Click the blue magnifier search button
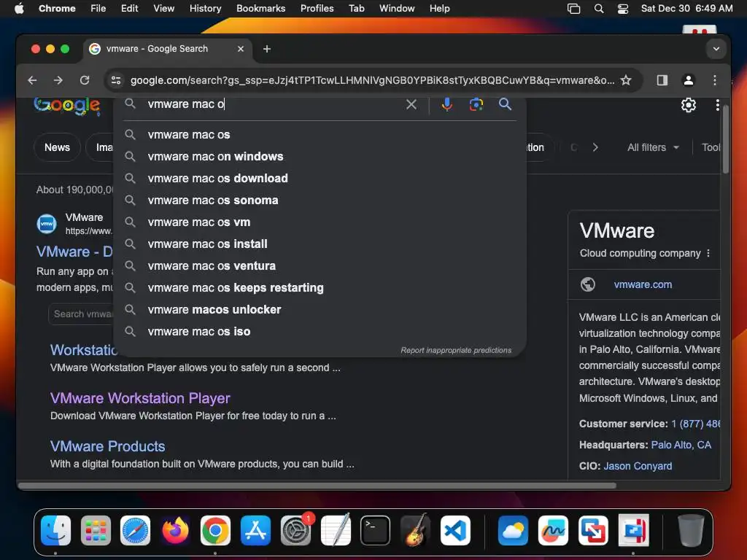 click(505, 104)
